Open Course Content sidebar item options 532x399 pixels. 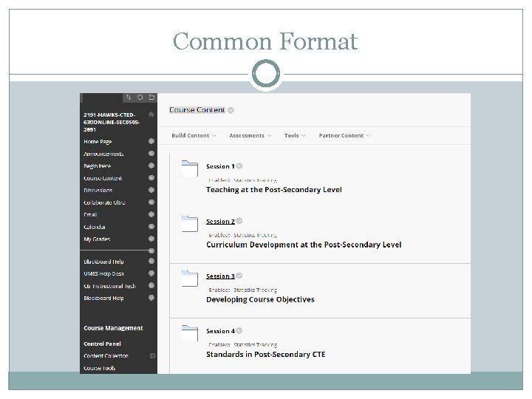[151, 178]
